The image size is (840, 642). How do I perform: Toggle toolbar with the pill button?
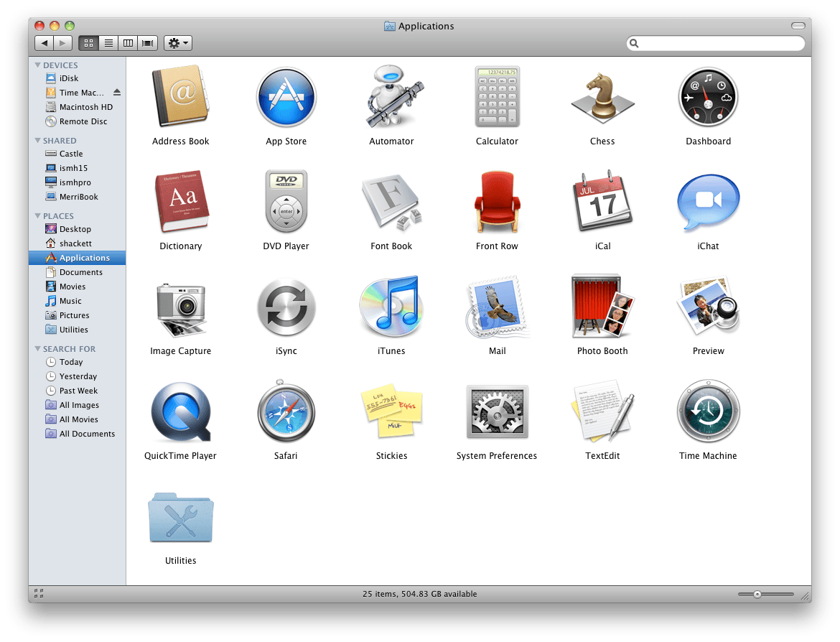[798, 26]
